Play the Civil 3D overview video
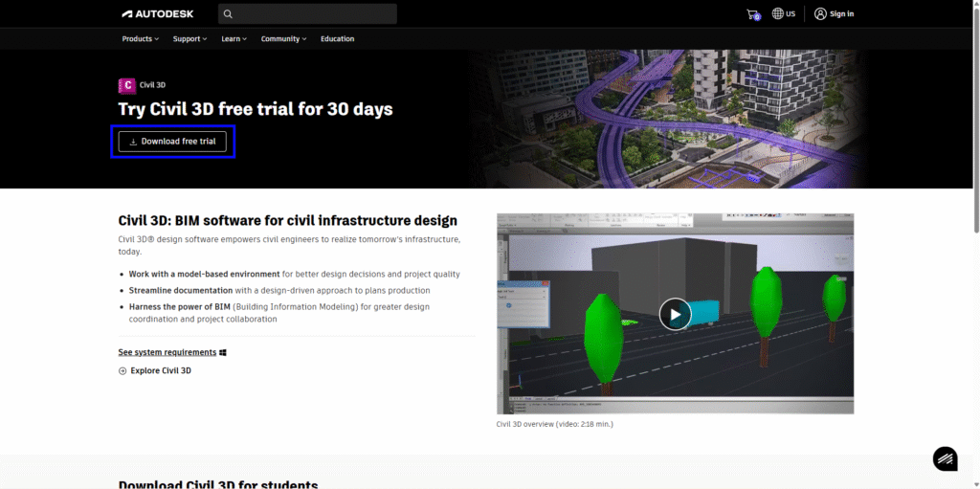980x489 pixels. (x=675, y=314)
